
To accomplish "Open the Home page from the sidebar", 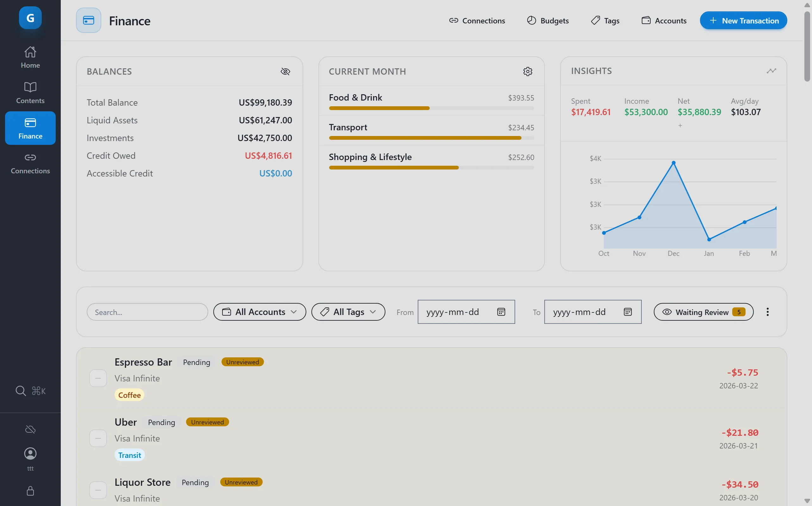I will click(30, 57).
